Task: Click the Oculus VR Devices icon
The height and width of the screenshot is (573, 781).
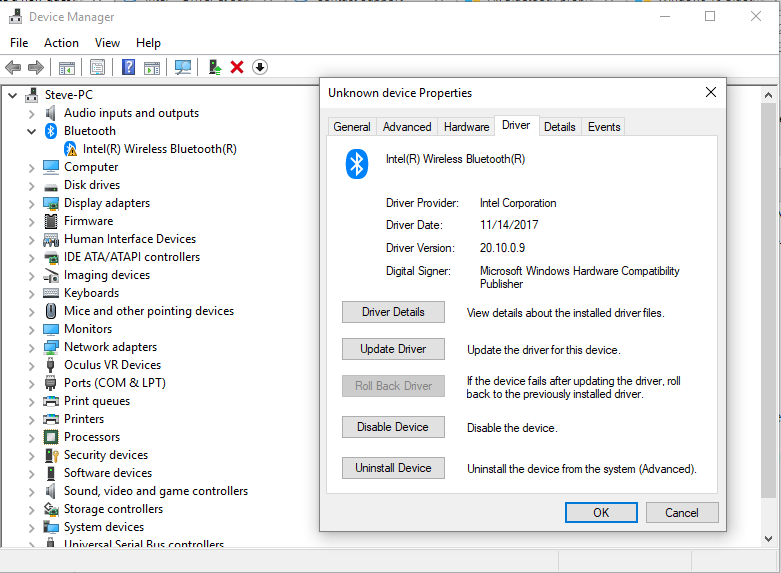Action: tap(50, 365)
